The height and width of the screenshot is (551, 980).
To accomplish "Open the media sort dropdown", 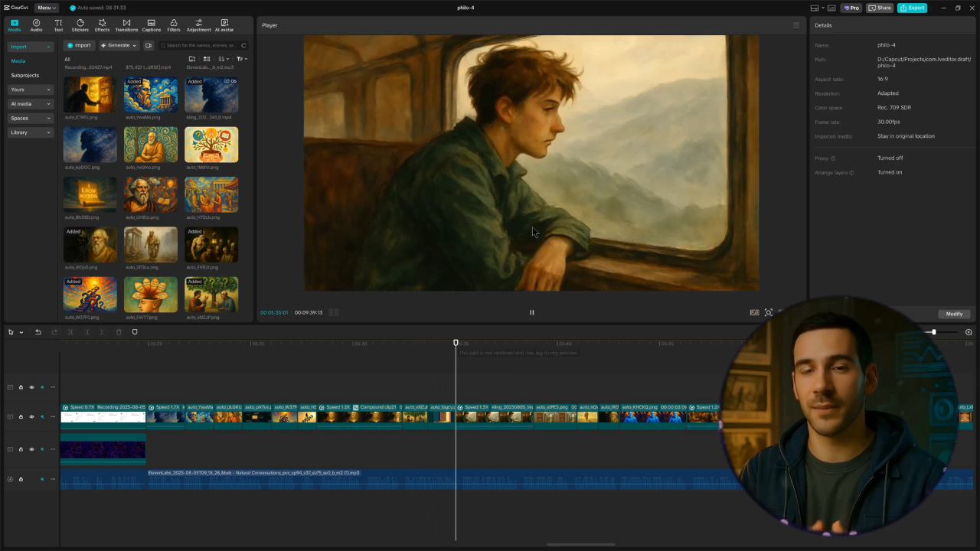I will 223,59.
